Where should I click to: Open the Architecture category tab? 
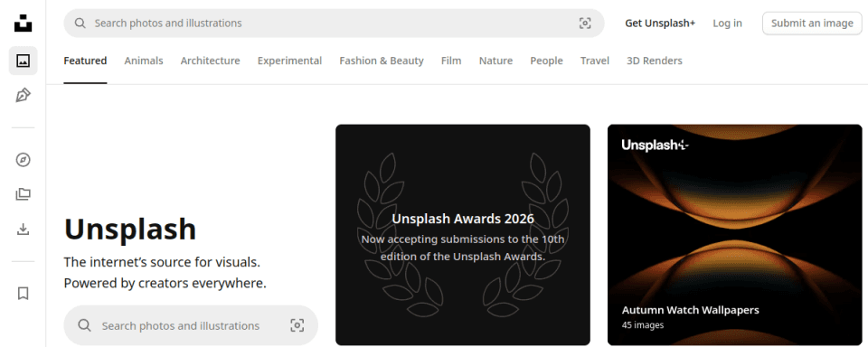(211, 61)
